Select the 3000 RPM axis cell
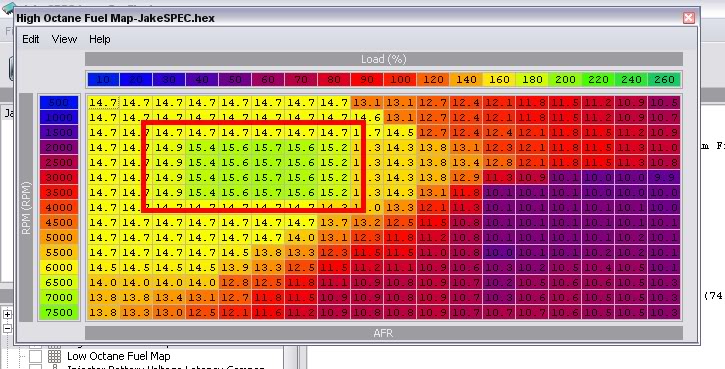Image resolution: width=725 pixels, height=369 pixels. 59,178
